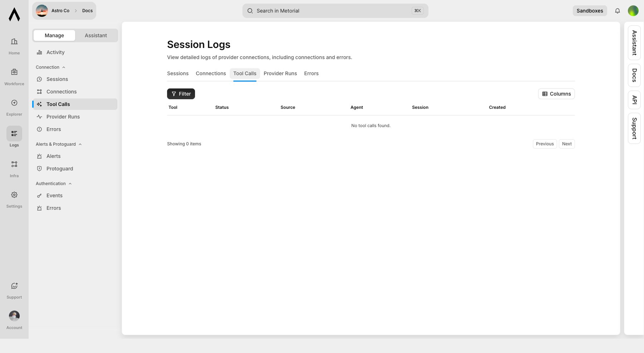Open the Assistant side panel tab
Viewport: 644px width, 353px height.
pos(634,43)
